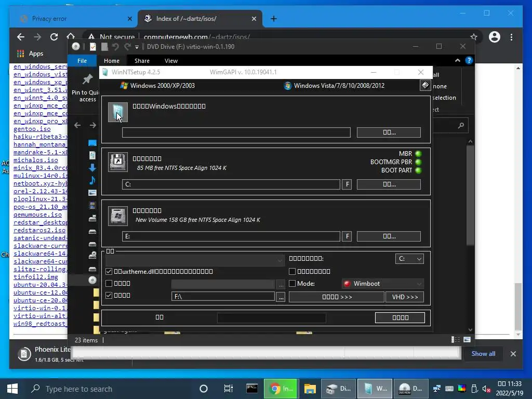Click Explorer forward navigation arrow

[x=93, y=125]
